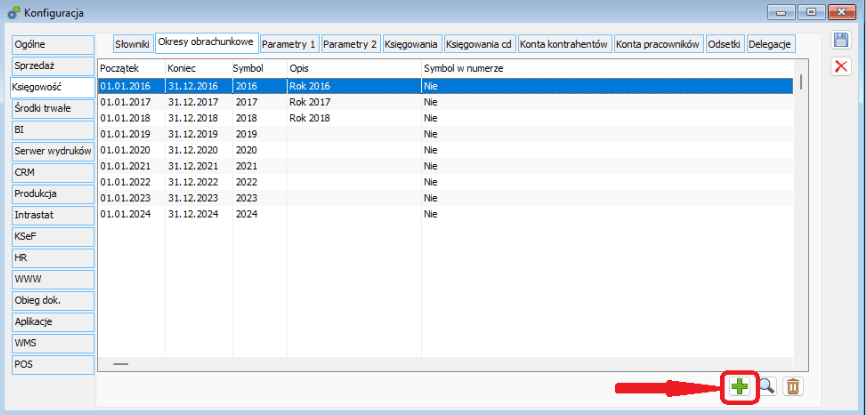Click the Opis column header
Image resolution: width=866 pixels, height=415 pixels.
pyautogui.click(x=354, y=68)
